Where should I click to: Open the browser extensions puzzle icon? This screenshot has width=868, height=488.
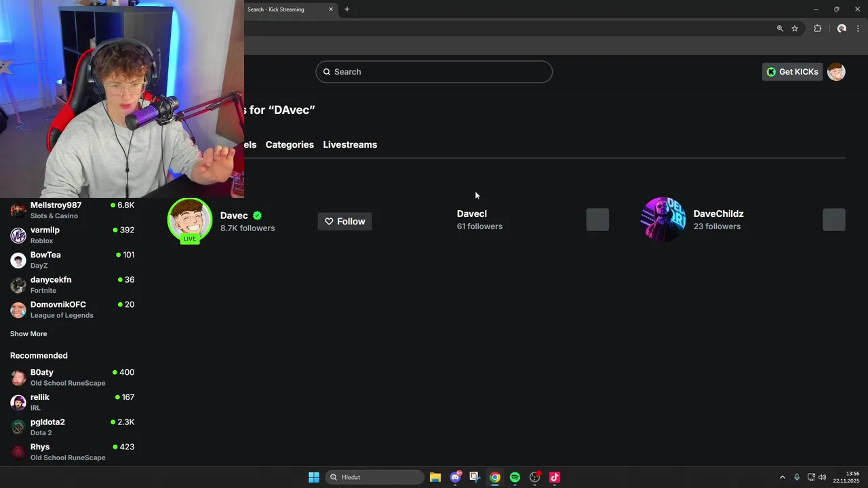(817, 28)
